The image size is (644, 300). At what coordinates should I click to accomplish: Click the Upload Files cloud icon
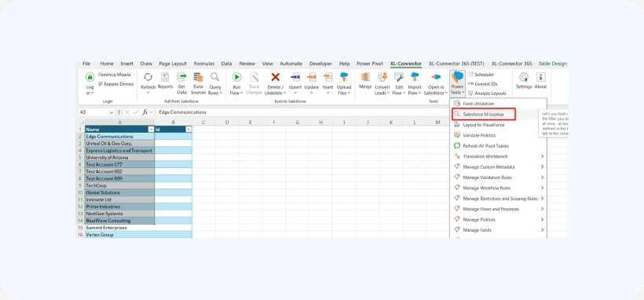click(344, 77)
